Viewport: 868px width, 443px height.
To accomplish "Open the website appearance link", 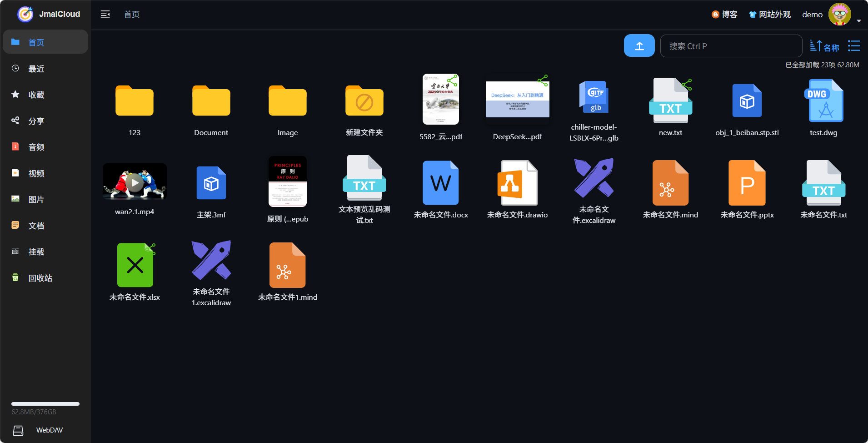I will coord(770,15).
